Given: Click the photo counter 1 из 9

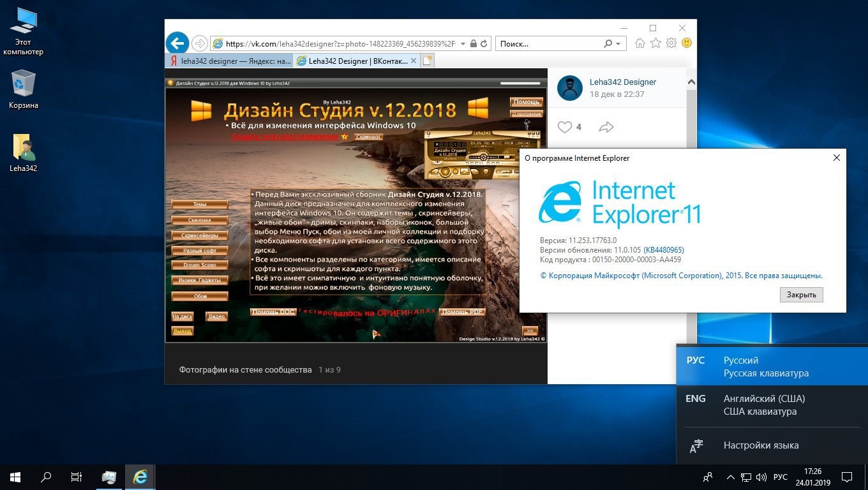Looking at the screenshot, I should pyautogui.click(x=329, y=370).
